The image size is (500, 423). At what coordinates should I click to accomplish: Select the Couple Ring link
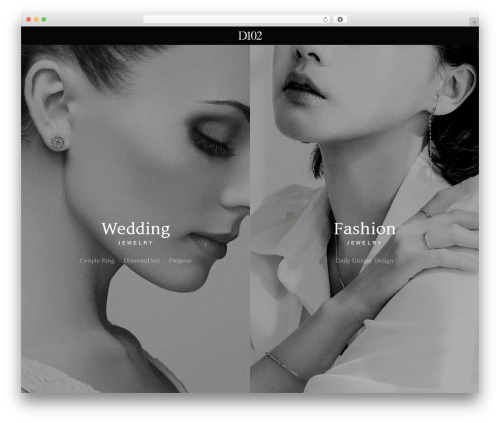[x=97, y=261]
